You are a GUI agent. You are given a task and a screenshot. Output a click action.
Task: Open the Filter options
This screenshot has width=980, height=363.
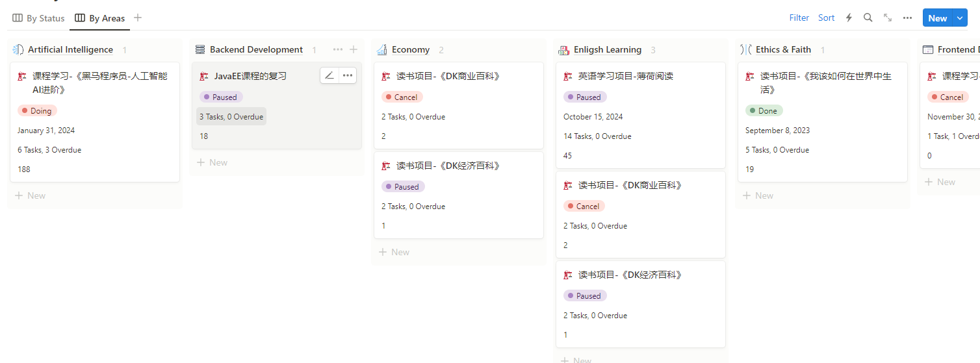point(799,18)
